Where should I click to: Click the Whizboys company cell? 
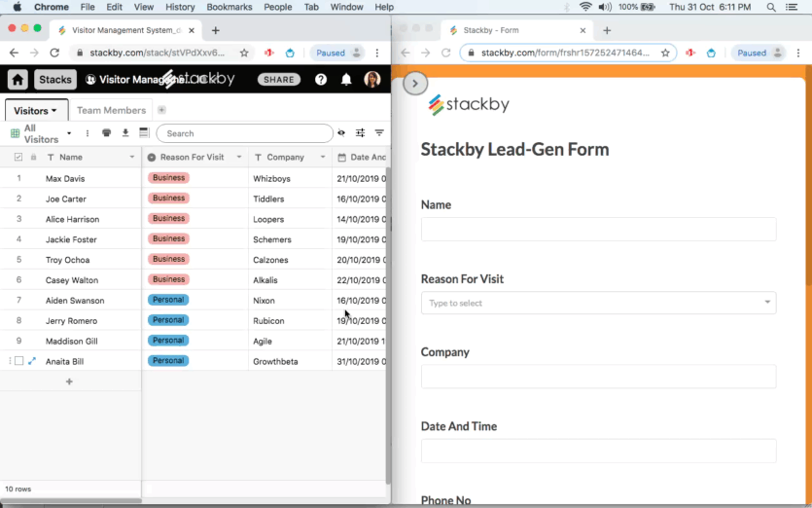(x=290, y=178)
